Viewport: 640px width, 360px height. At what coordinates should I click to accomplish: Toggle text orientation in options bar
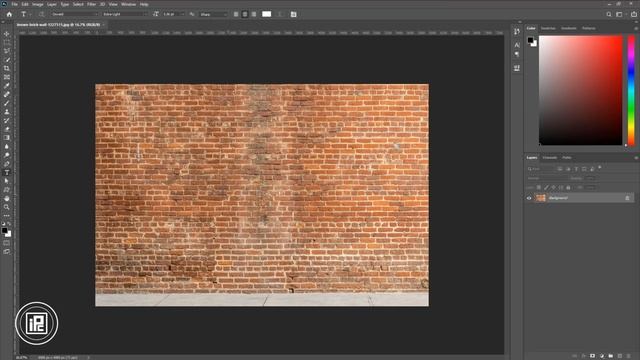click(x=41, y=14)
